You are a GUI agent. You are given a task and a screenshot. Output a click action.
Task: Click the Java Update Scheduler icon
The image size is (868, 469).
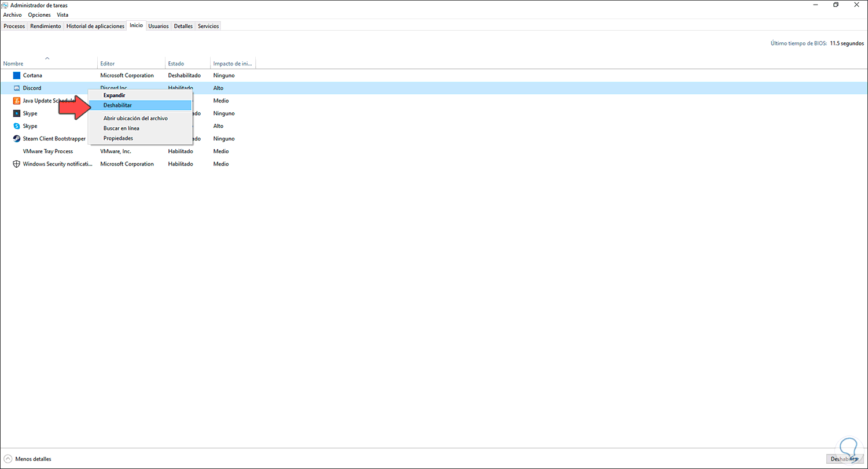pos(17,101)
